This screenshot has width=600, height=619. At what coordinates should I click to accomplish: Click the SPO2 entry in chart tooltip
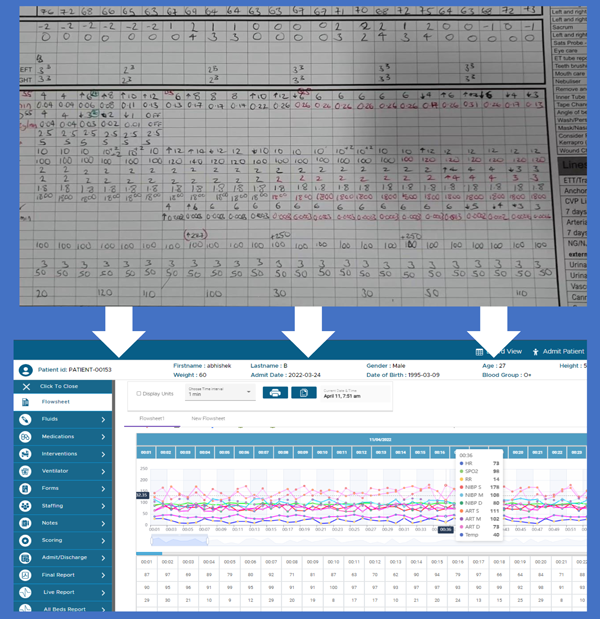pos(480,471)
